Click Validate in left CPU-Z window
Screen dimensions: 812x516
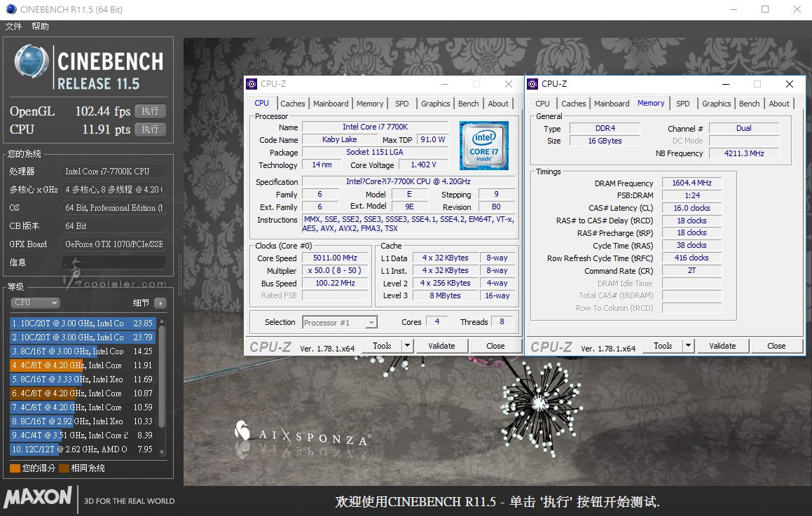pyautogui.click(x=442, y=346)
